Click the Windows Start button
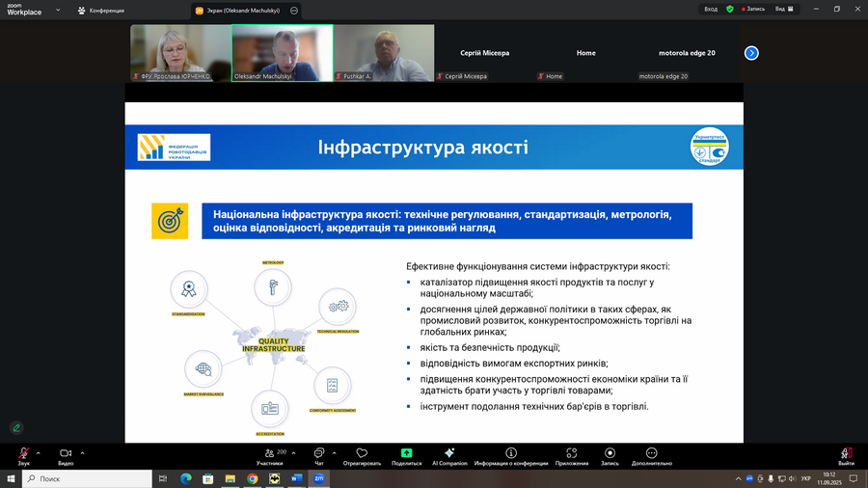This screenshot has height=488, width=868. click(11, 478)
